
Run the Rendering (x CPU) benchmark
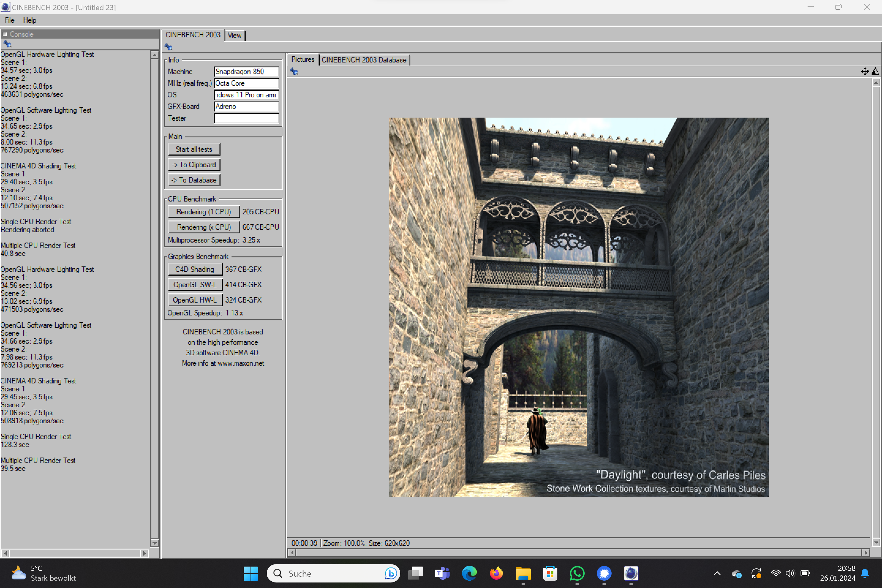click(203, 227)
